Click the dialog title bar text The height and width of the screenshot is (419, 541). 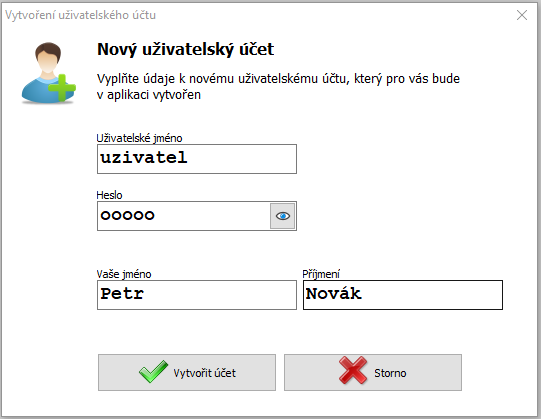80,15
